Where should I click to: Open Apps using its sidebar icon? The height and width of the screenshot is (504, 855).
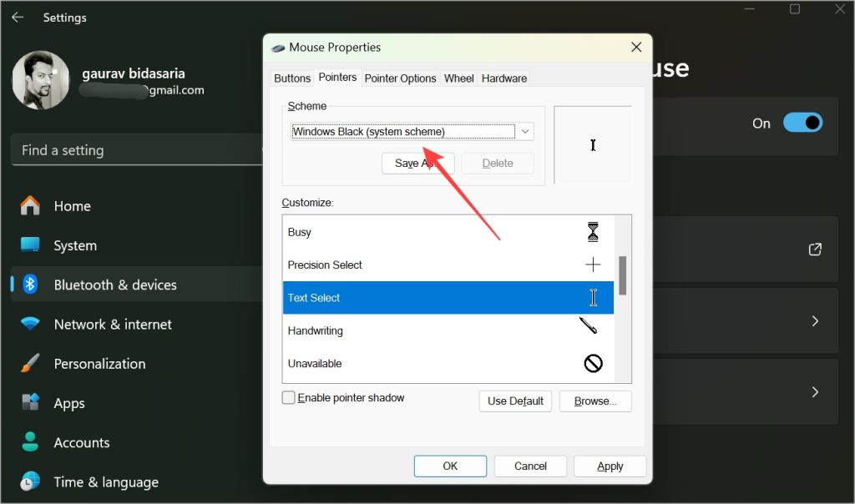30,402
